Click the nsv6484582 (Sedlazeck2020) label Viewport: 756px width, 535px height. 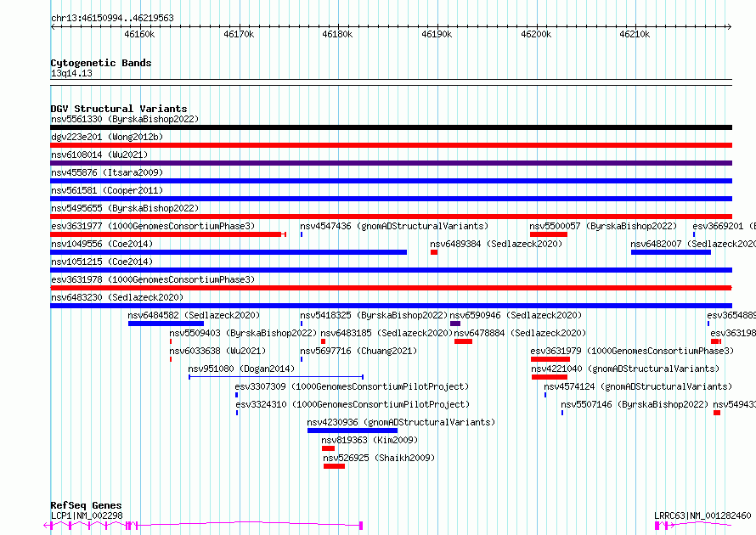point(194,315)
